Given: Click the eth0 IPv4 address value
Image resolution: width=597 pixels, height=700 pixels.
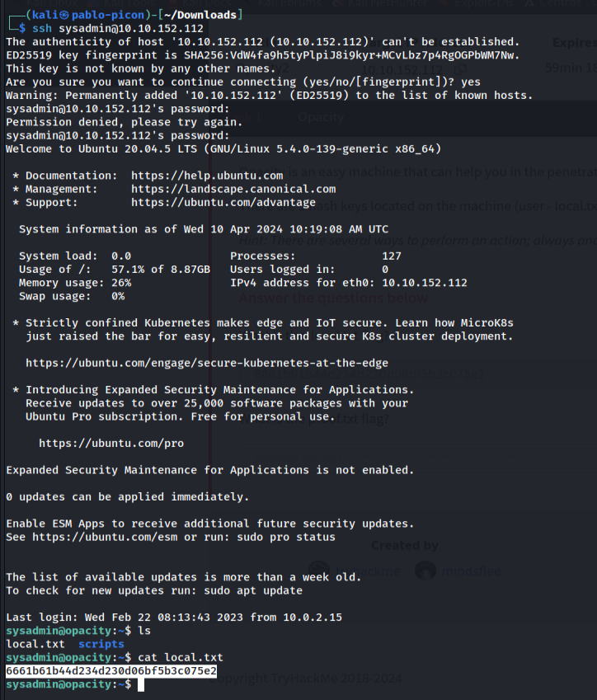Looking at the screenshot, I should (x=424, y=283).
